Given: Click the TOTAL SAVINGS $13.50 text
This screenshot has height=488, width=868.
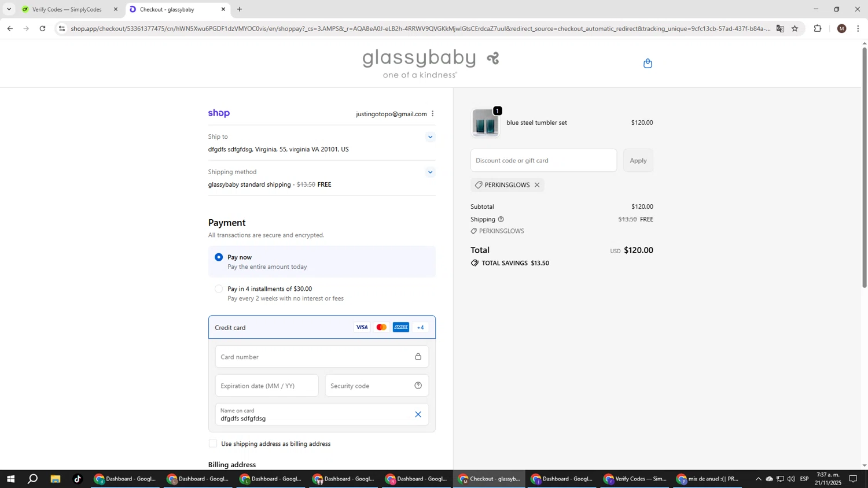Looking at the screenshot, I should [515, 263].
